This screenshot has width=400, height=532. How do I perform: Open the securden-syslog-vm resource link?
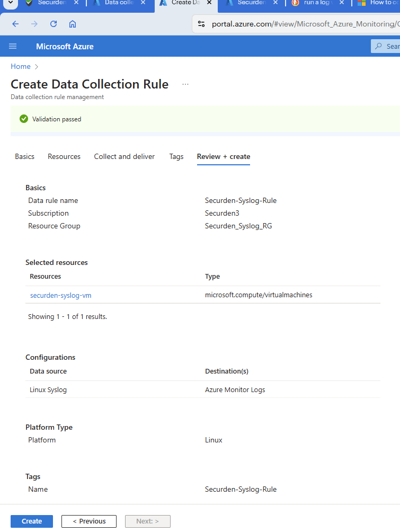[61, 295]
